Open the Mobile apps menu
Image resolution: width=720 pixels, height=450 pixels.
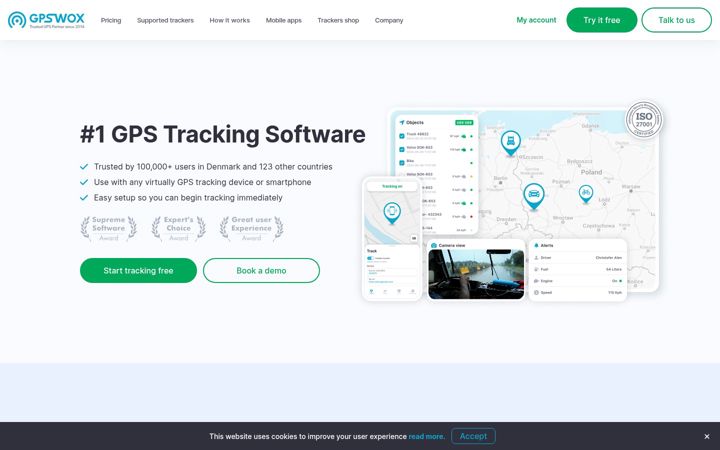(x=284, y=20)
